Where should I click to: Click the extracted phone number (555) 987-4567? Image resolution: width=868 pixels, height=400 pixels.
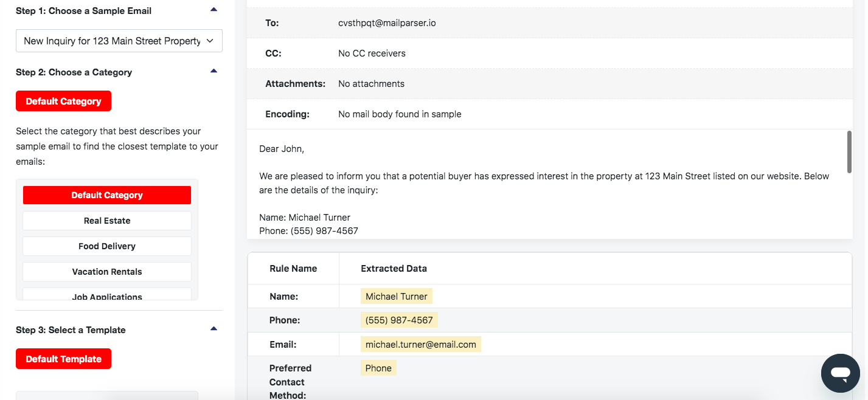[x=399, y=320]
